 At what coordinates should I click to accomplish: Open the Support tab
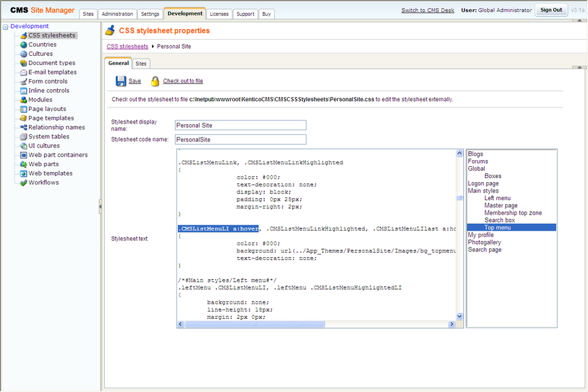click(246, 14)
